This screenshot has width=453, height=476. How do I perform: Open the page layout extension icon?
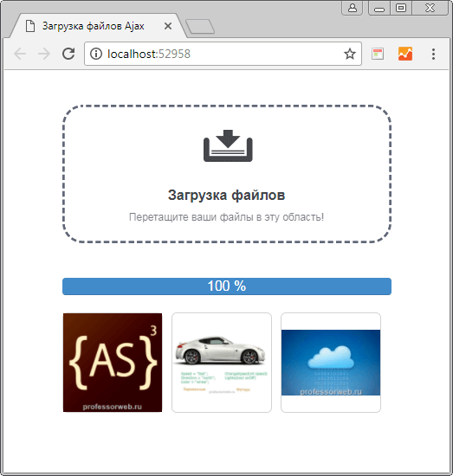click(378, 54)
